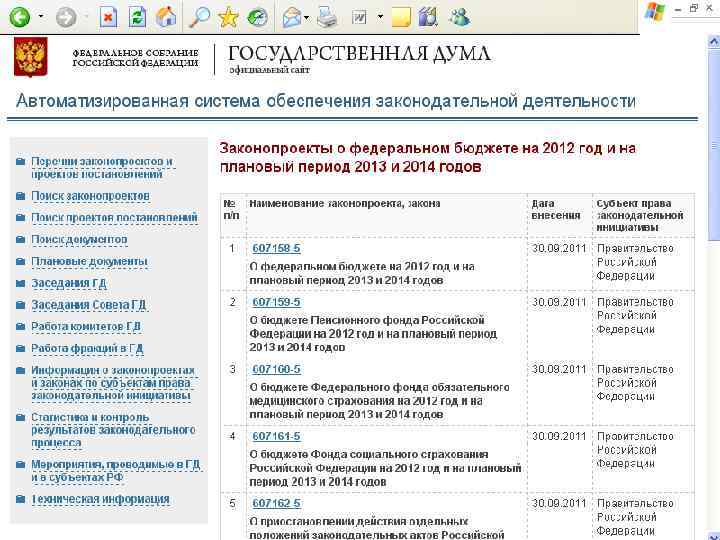Click the Windows flag logo in toolbar
Screen dimensions: 720x540
656,12
